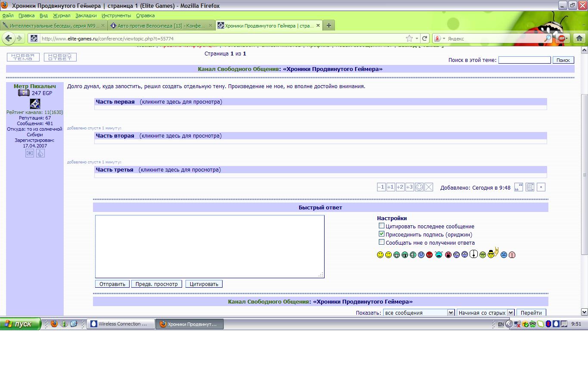The image size is (588, 387).
Task: Open the "все сообщения" dropdown
Action: pos(418,313)
